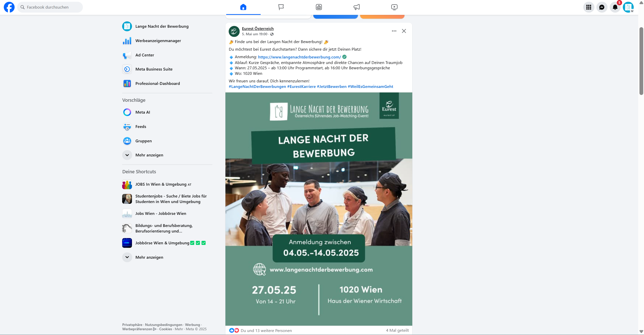Open Jobs Wien - Jobbörse Wien shortcut
644x335 pixels.
point(167,213)
